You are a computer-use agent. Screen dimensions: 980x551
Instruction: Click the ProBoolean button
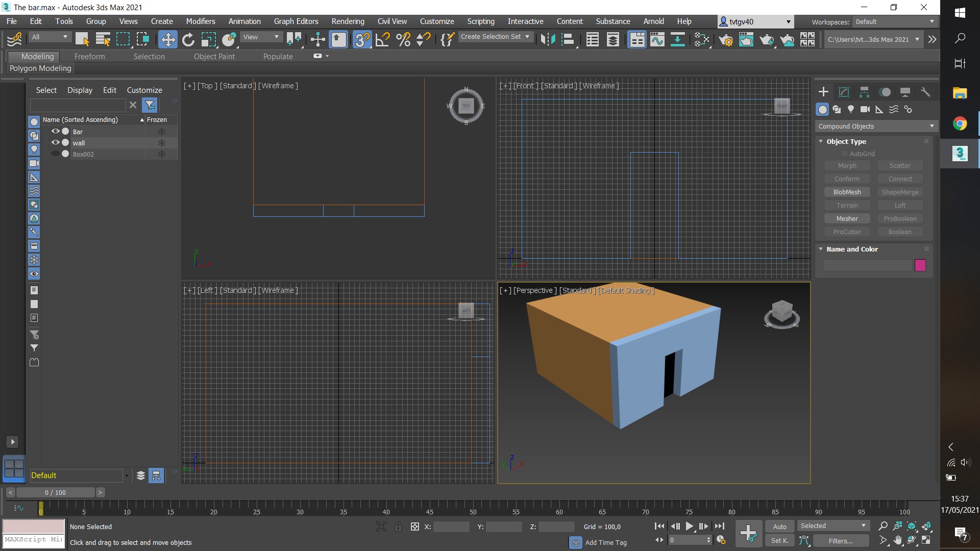click(900, 218)
